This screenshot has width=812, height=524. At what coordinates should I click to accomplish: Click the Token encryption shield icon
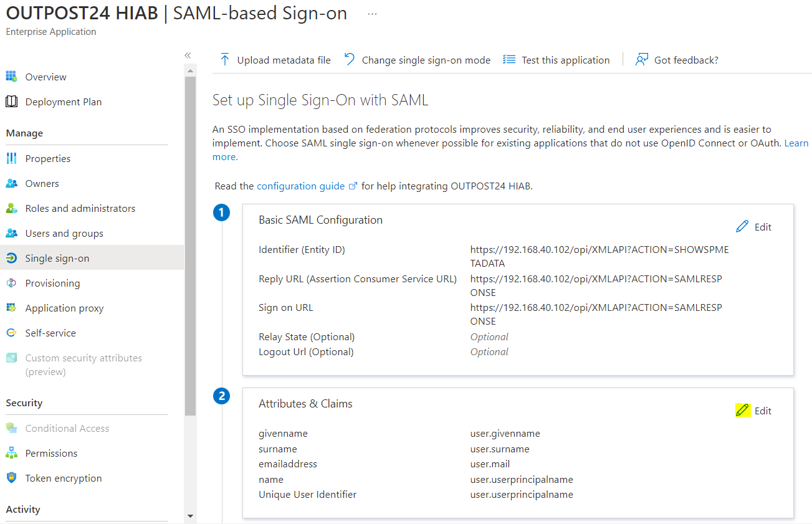pos(11,478)
